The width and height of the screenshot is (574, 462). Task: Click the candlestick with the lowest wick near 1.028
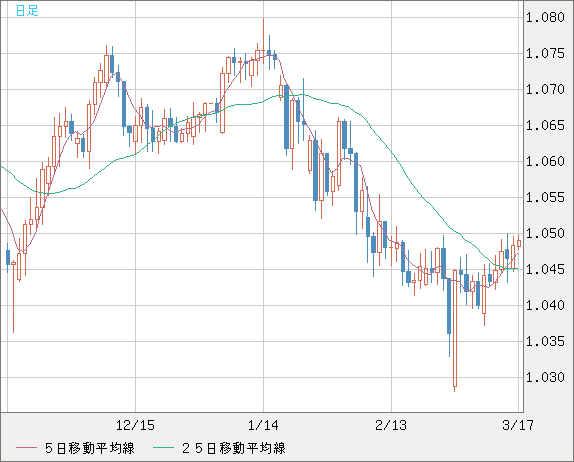click(x=455, y=329)
